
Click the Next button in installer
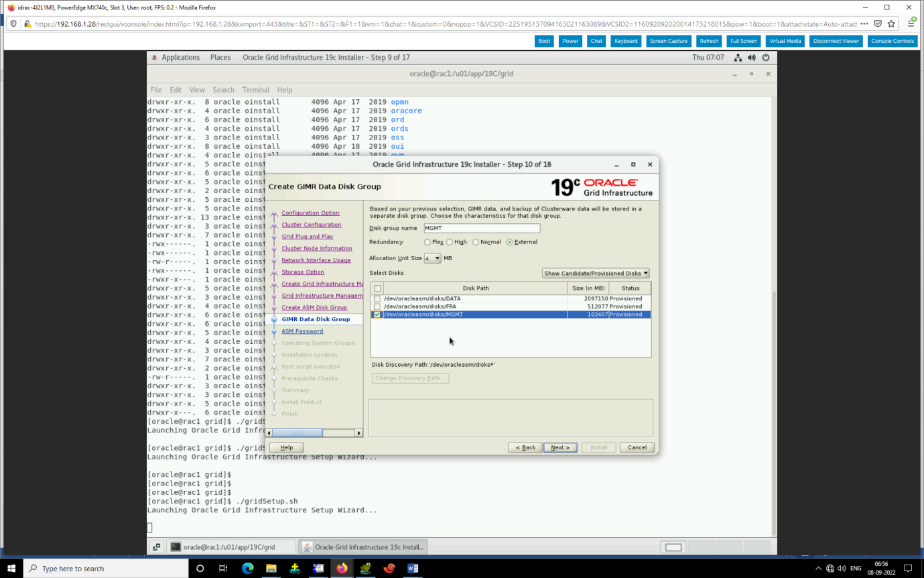tap(560, 447)
